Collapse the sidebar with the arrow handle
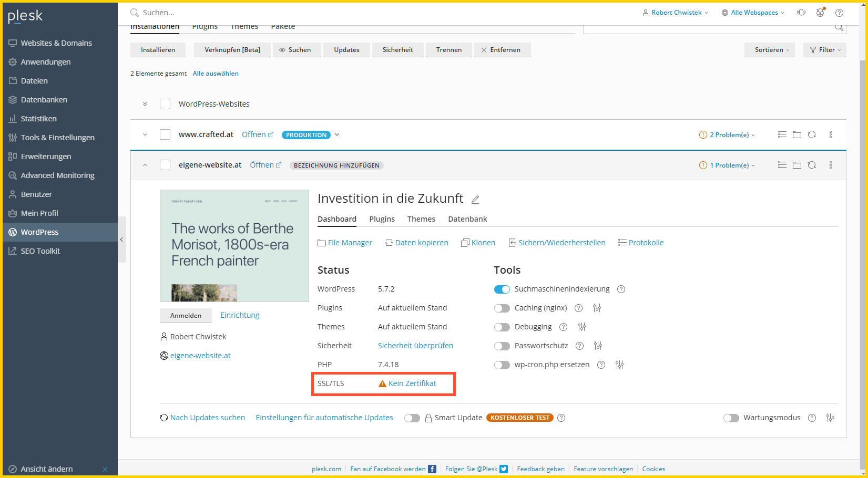Image resolution: width=868 pixels, height=478 pixels. (x=121, y=240)
